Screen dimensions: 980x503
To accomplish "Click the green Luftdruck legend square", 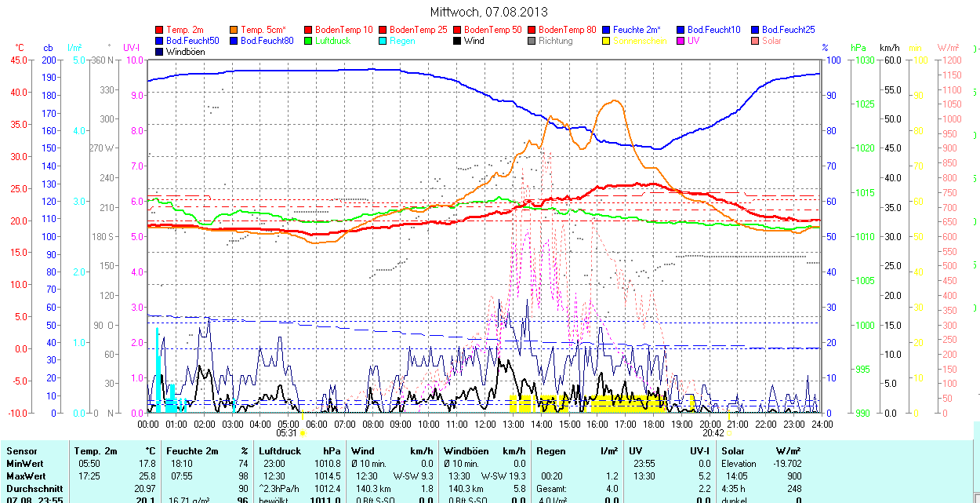I will 308,41.
